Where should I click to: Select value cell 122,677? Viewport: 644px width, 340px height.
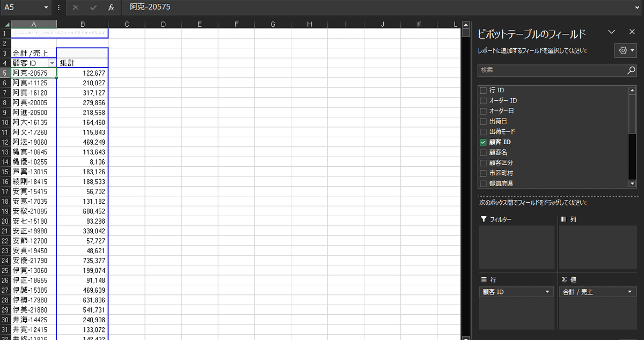click(83, 73)
